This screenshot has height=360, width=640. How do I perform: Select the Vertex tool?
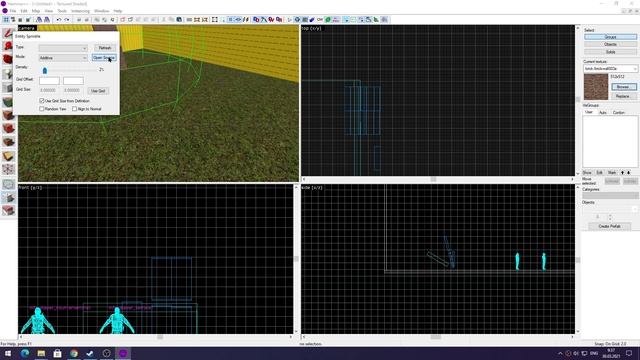8,169
